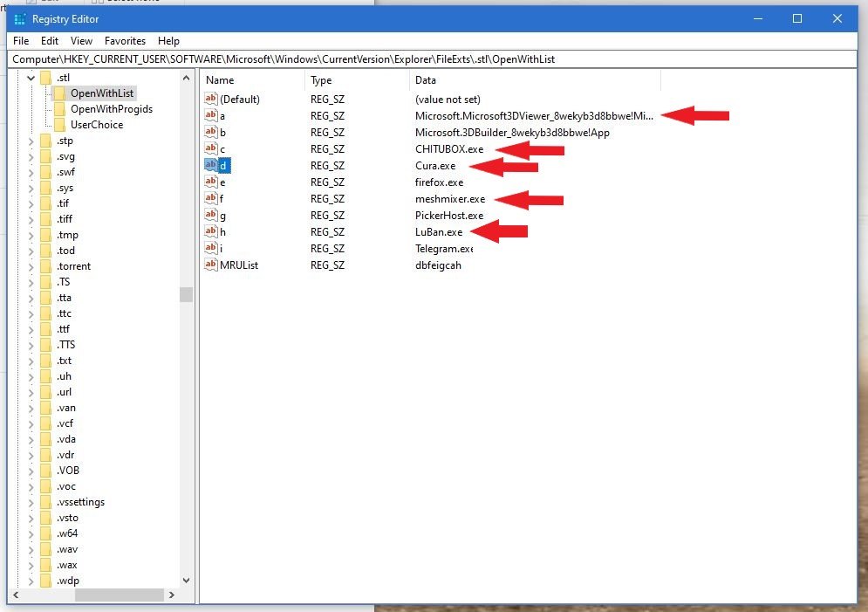
Task: Click the UserChoice folder icon
Action: coord(60,125)
